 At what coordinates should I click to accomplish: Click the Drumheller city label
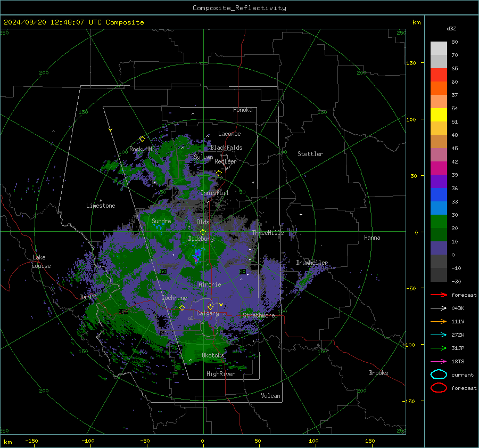click(x=312, y=263)
